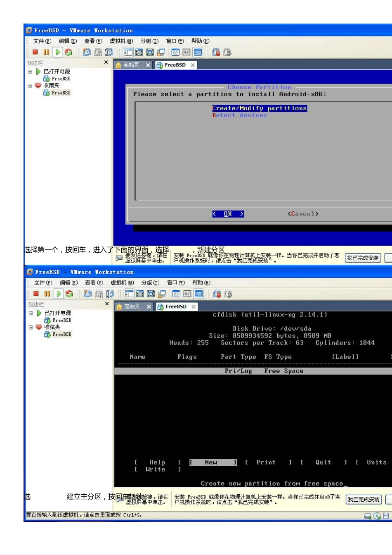392x555 pixels.
Task: Open the 分组(T) menu in the cfdisk window
Action: click(x=150, y=282)
